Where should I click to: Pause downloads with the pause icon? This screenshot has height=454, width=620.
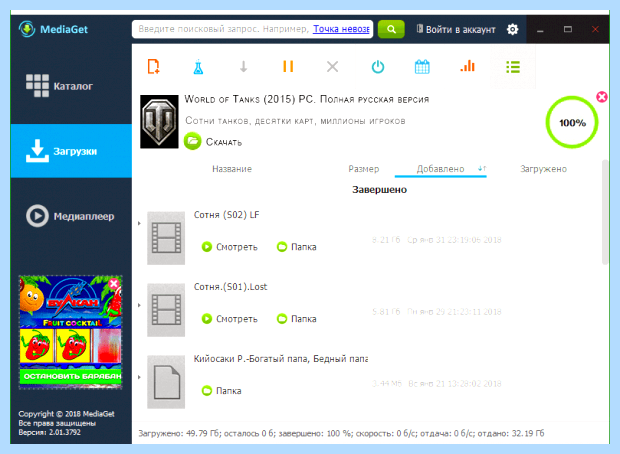(x=288, y=66)
